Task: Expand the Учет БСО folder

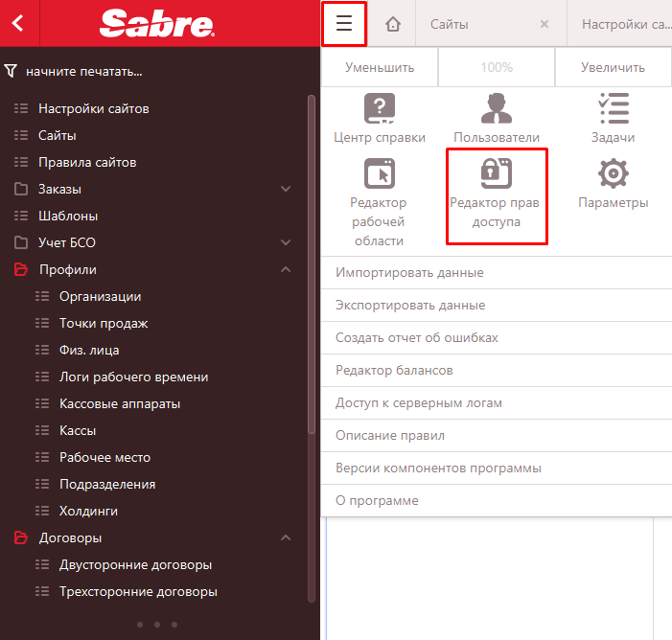Action: (285, 243)
